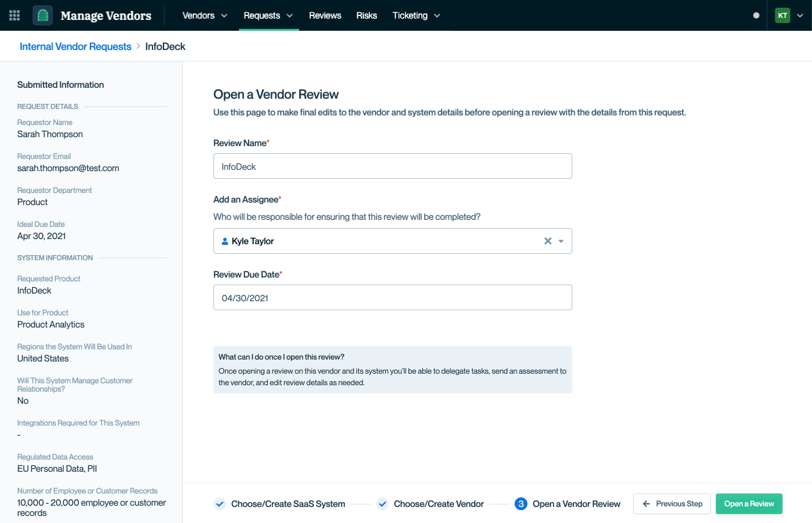Screen dimensions: 812x523
Task: Click the Open a Vendor Review heading
Action: 276,94
